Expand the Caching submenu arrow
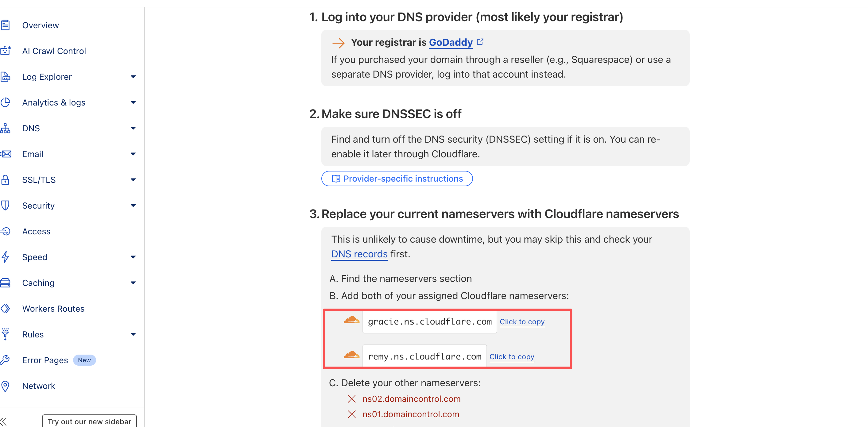 [x=133, y=283]
